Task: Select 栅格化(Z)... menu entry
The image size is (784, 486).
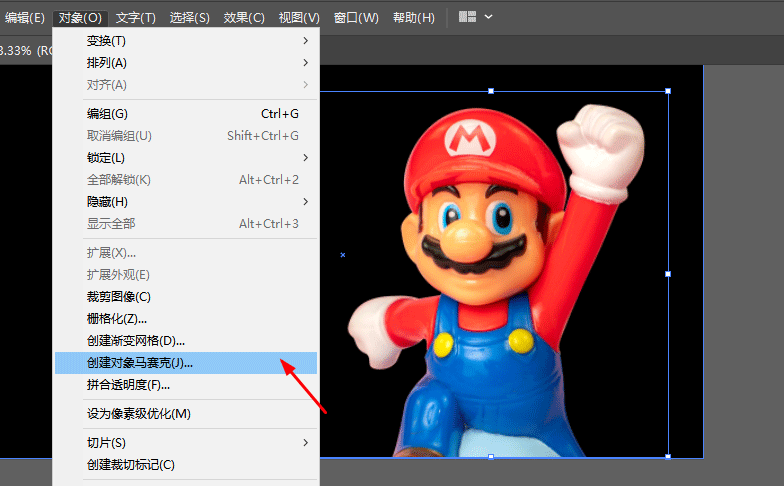Action: click(x=186, y=319)
